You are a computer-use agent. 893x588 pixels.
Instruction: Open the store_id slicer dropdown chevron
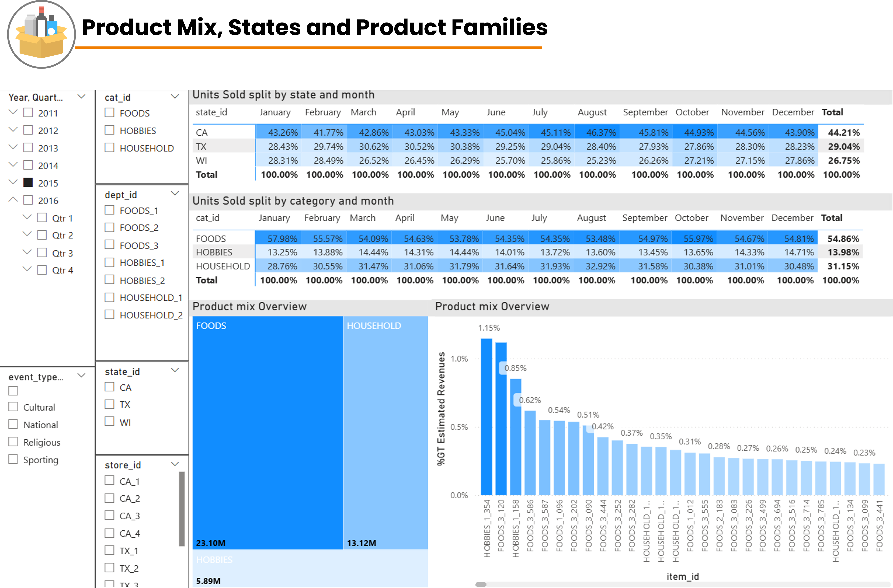tap(175, 464)
